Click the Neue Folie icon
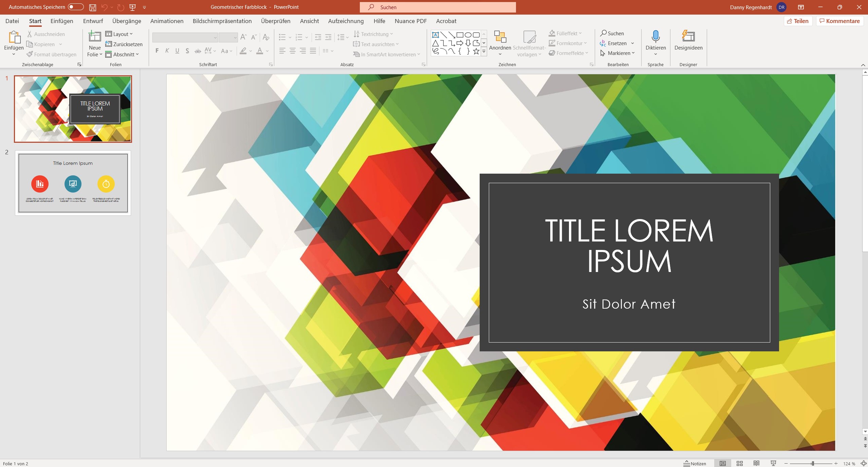Viewport: 868px width, 467px height. click(95, 37)
